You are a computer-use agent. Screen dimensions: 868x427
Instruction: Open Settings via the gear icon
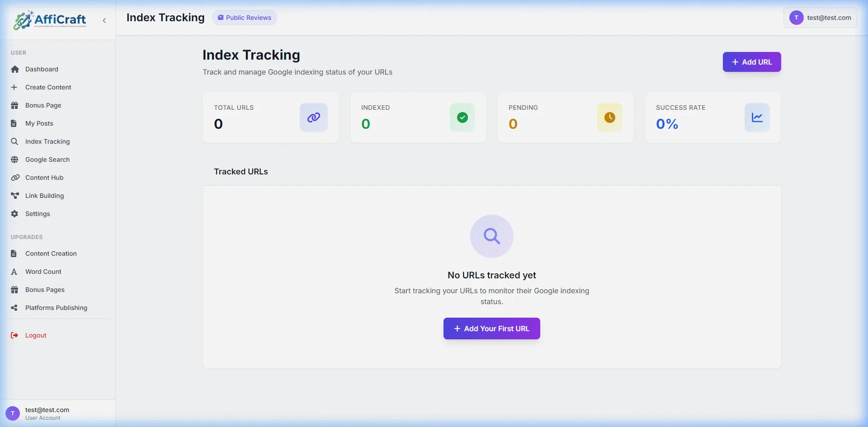[15, 213]
